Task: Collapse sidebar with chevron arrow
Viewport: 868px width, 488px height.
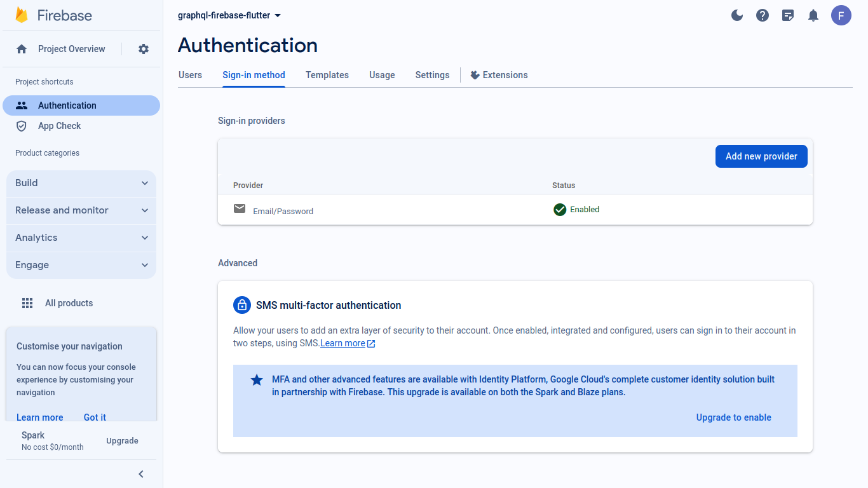Action: (141, 474)
